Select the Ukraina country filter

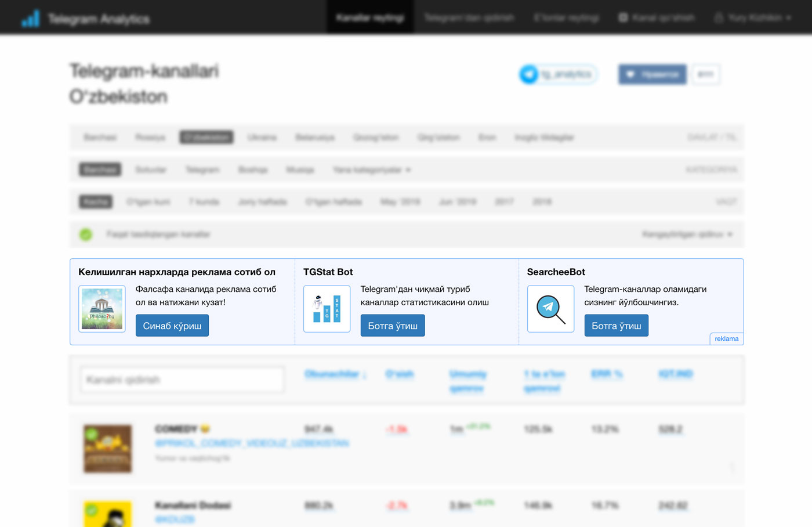[x=262, y=138]
